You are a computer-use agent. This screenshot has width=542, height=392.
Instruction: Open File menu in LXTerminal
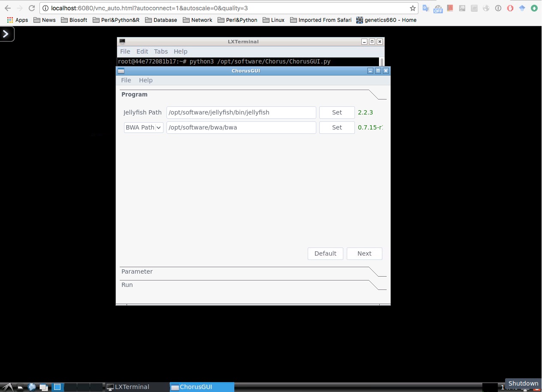125,51
